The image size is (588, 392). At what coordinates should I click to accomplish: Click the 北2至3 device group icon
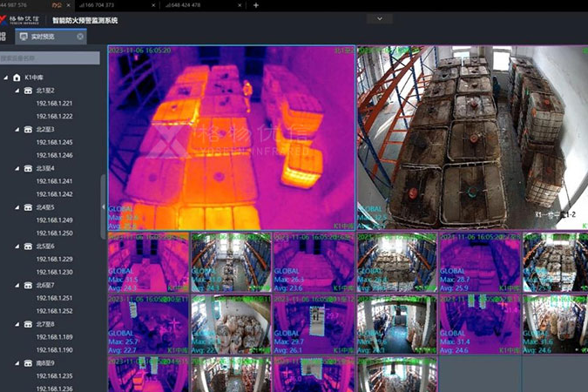pyautogui.click(x=28, y=129)
